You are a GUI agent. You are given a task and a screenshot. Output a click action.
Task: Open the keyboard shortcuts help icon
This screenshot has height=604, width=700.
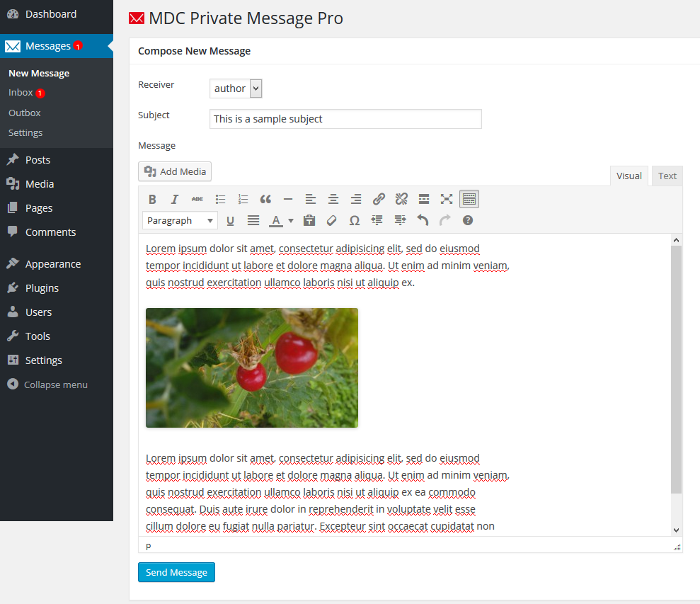click(x=467, y=221)
